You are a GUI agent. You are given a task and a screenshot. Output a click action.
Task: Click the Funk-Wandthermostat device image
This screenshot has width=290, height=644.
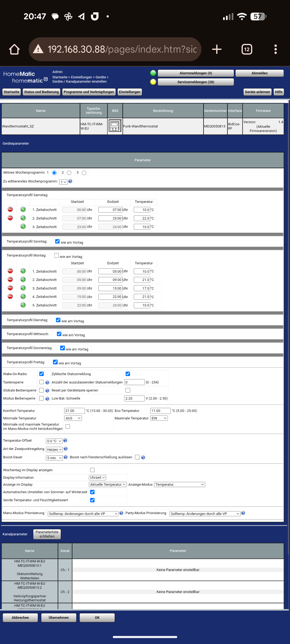click(115, 126)
